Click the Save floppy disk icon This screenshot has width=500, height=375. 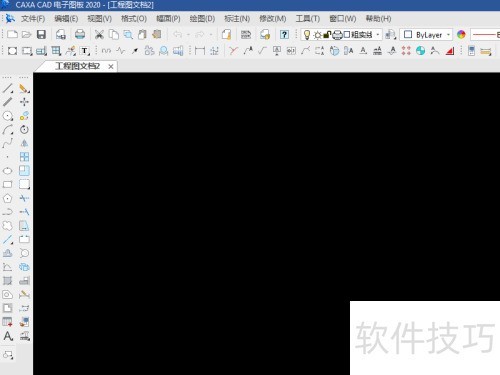pos(41,34)
